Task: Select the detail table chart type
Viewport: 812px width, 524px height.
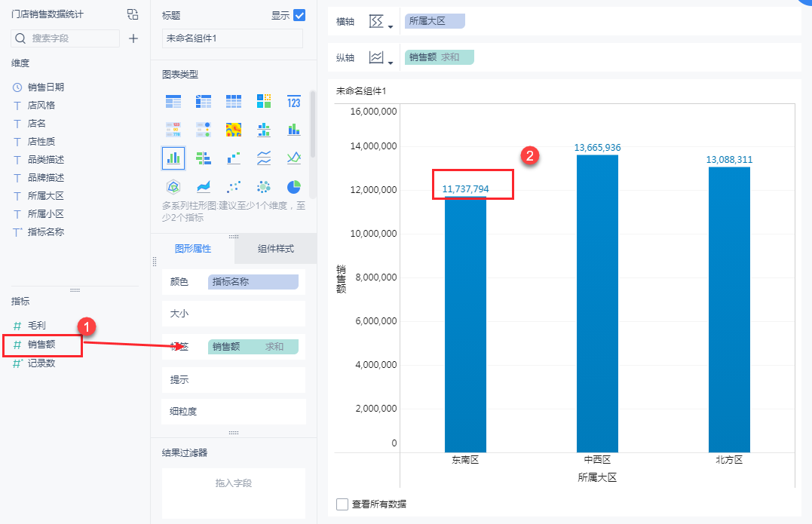Action: (234, 102)
